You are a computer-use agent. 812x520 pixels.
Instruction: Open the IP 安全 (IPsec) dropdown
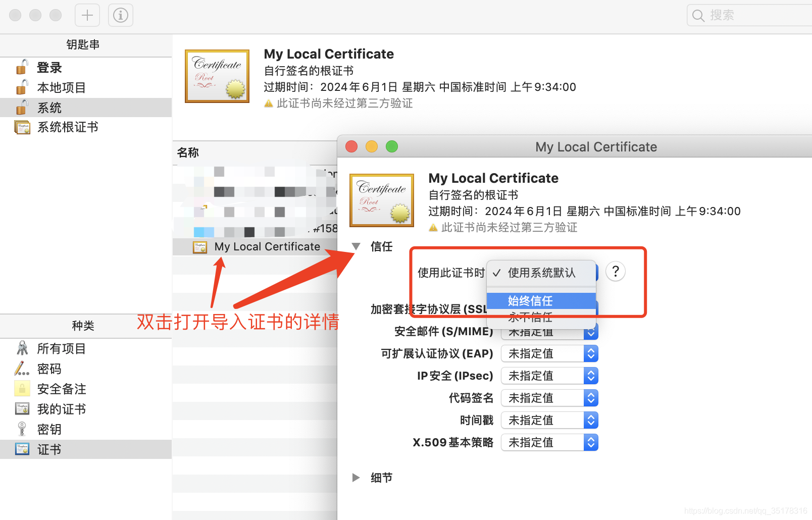pyautogui.click(x=549, y=376)
